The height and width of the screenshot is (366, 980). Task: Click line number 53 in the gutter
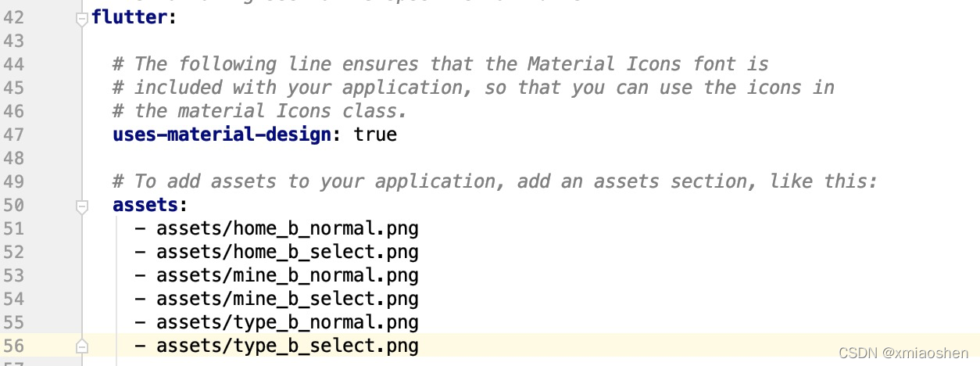click(x=14, y=275)
